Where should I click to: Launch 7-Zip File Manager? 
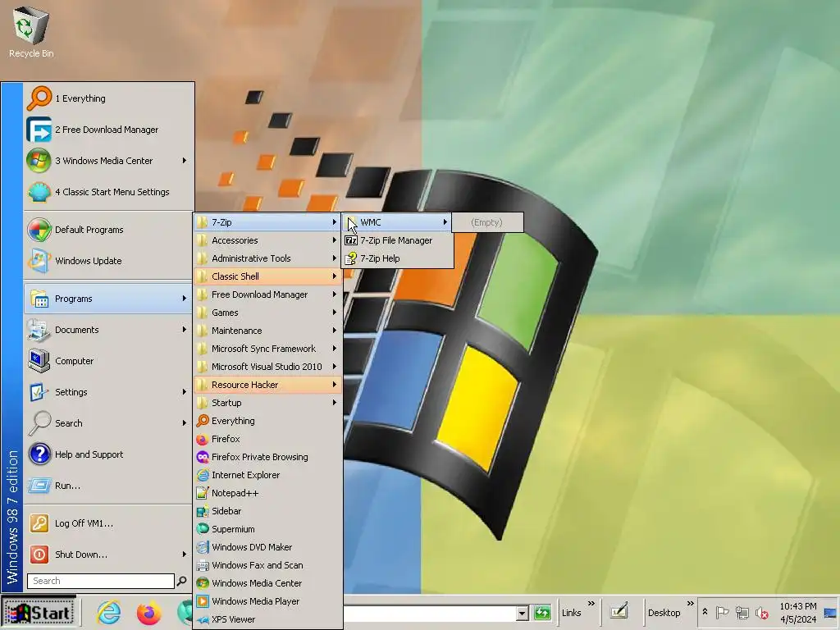coord(398,240)
